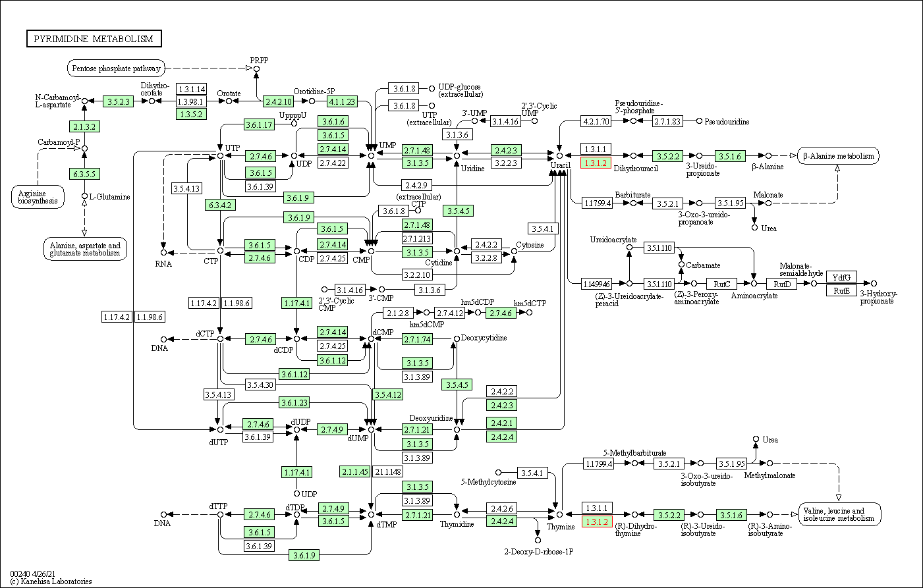Click enzyme 6.3.5.5 below Carbamoyl-P
This screenshot has width=923, height=588.
pos(84,174)
